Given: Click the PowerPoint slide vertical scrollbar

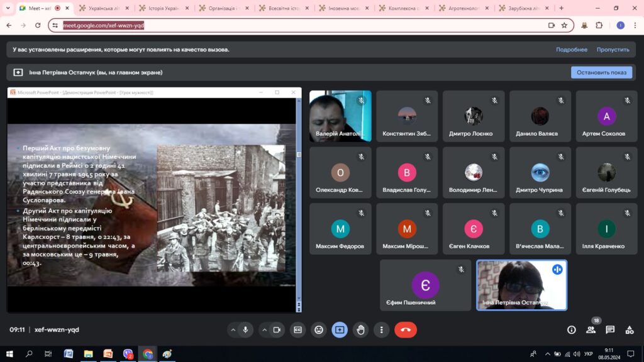Looking at the screenshot, I should [x=298, y=226].
